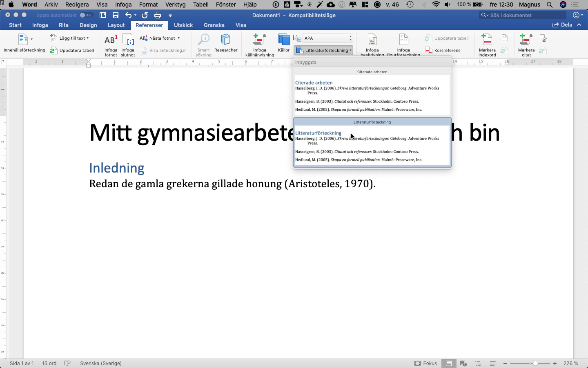The height and width of the screenshot is (368, 588).
Task: Enable Fokus mode in status bar
Action: 426,363
